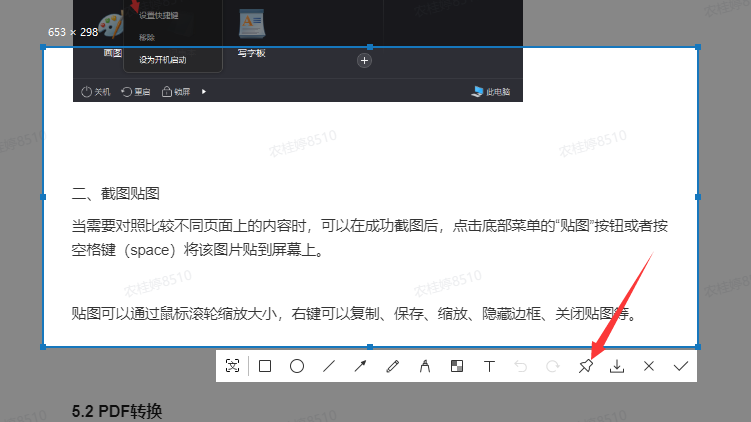751x422 pixels.
Task: Click the heading 二、截图贴图
Action: coord(115,194)
